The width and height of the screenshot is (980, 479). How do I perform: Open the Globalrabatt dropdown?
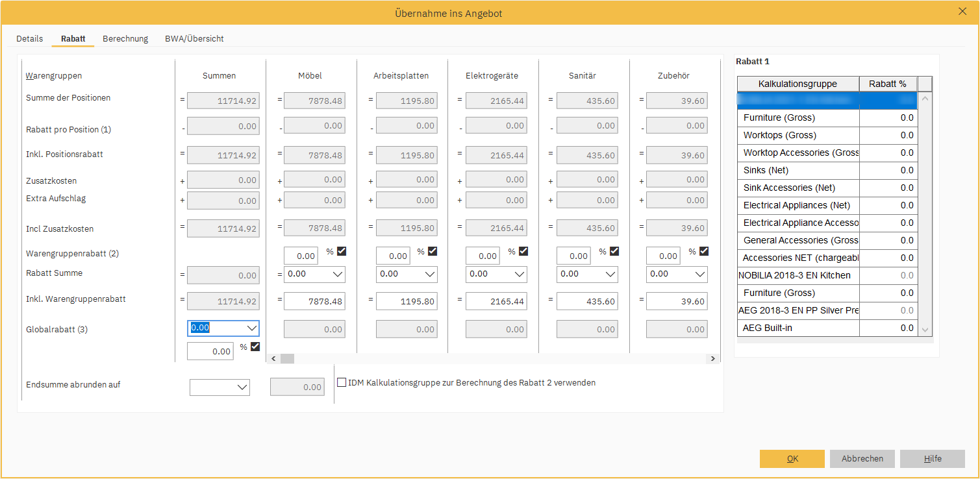251,328
